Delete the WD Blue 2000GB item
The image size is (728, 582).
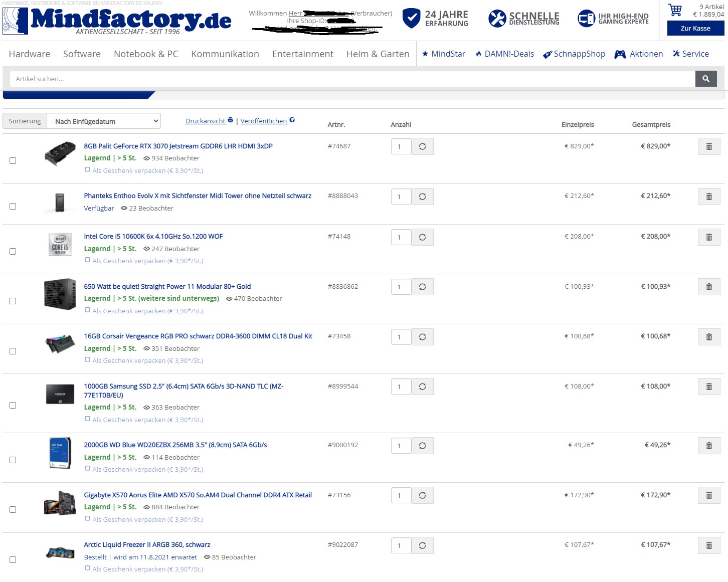pyautogui.click(x=709, y=446)
